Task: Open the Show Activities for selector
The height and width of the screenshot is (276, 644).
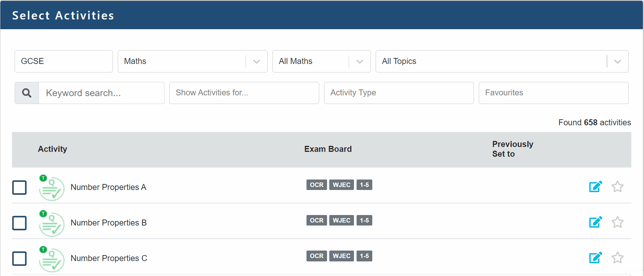Action: (244, 93)
